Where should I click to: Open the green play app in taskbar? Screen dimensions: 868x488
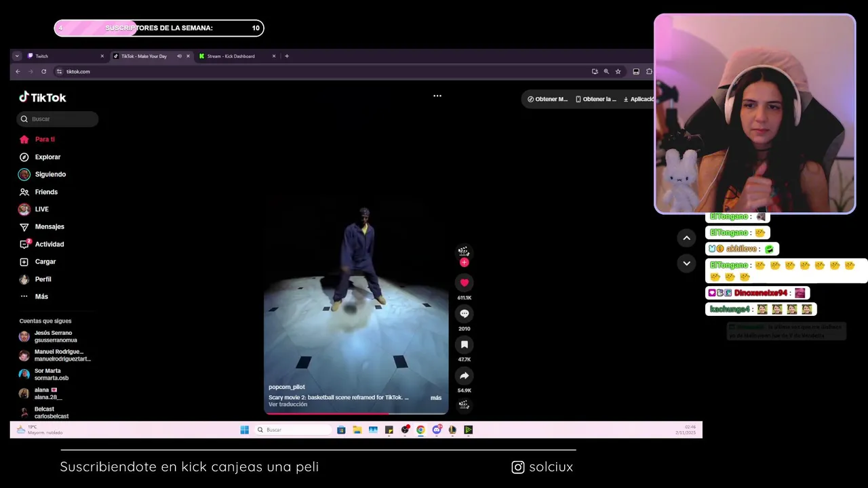(x=468, y=430)
